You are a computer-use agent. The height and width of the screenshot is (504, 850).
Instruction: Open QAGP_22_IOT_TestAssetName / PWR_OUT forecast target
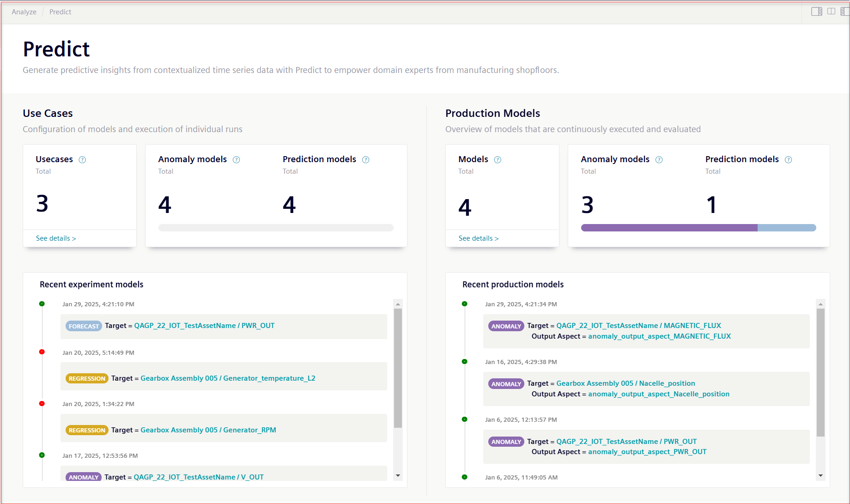coord(204,326)
